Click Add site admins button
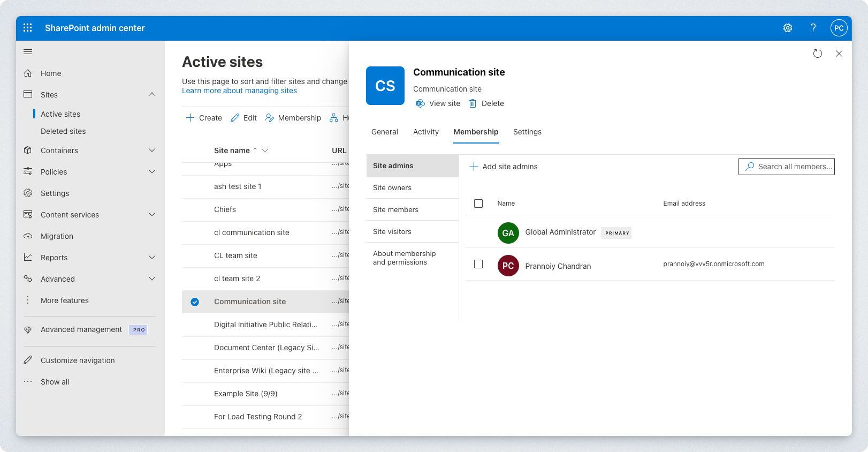Image resolution: width=868 pixels, height=452 pixels. point(504,167)
